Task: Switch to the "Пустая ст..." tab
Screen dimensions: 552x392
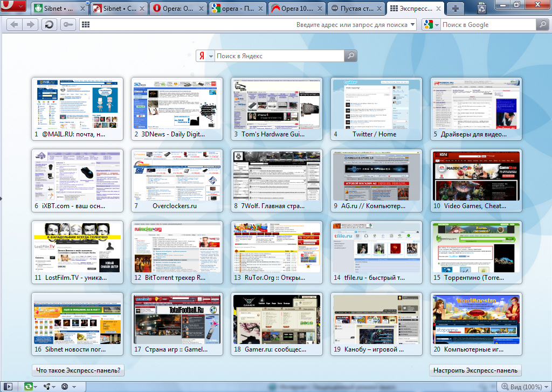Action: point(356,8)
